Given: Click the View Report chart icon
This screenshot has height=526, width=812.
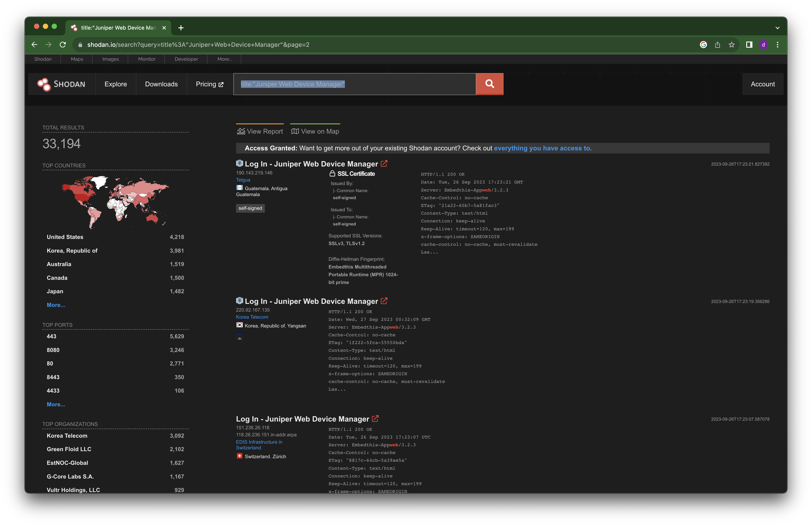Looking at the screenshot, I should tap(241, 131).
